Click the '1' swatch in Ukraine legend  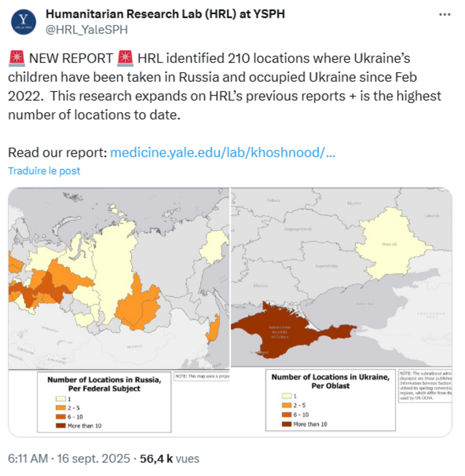[x=286, y=395]
